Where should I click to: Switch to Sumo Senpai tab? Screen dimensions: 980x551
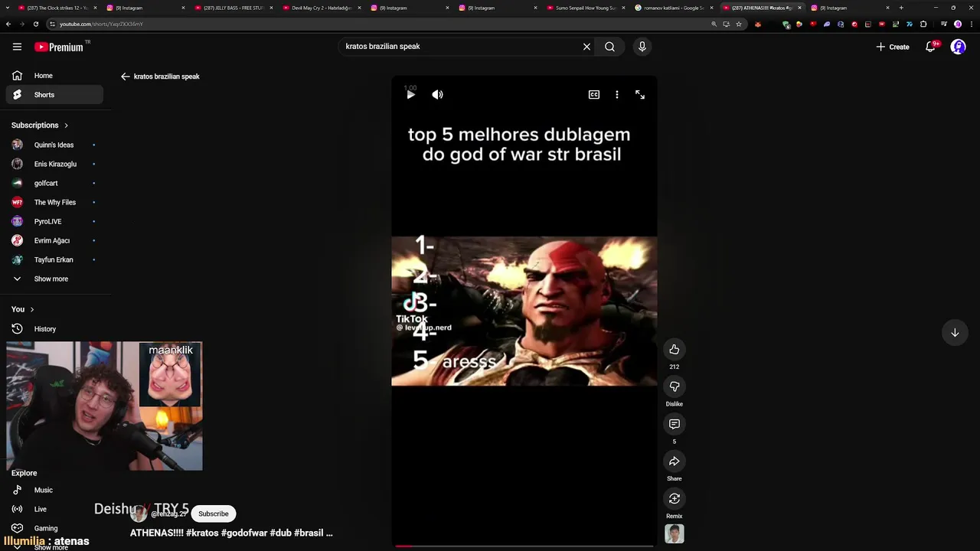pos(584,8)
